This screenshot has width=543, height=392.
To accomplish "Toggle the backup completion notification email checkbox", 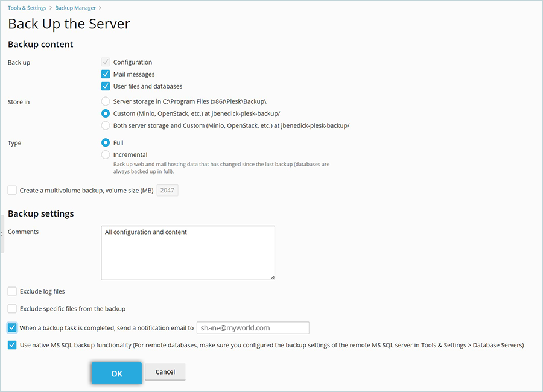I will 12,328.
